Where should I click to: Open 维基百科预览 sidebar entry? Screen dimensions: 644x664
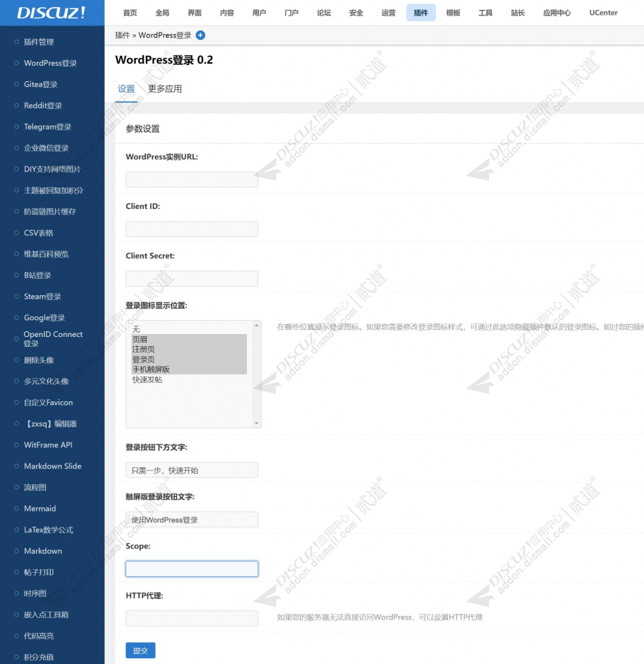[x=46, y=254]
